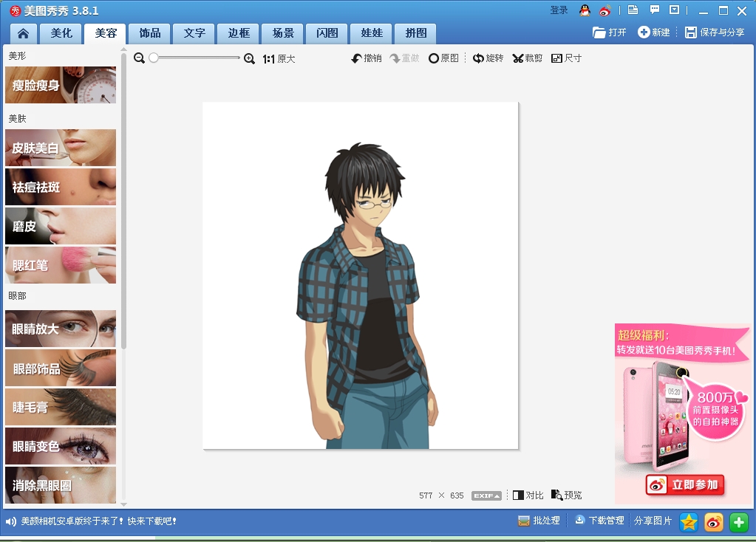This screenshot has height=542, width=756.
Task: Rotate the image with 旋转
Action: (488, 58)
